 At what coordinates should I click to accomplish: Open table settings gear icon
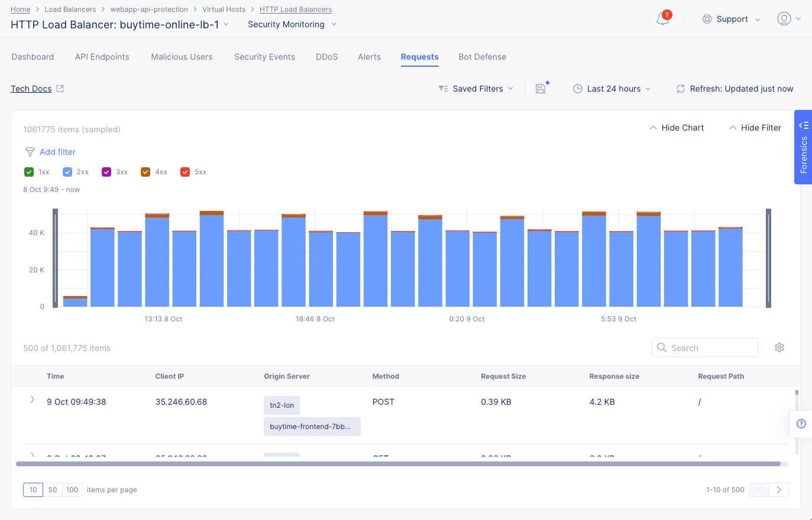pos(779,347)
